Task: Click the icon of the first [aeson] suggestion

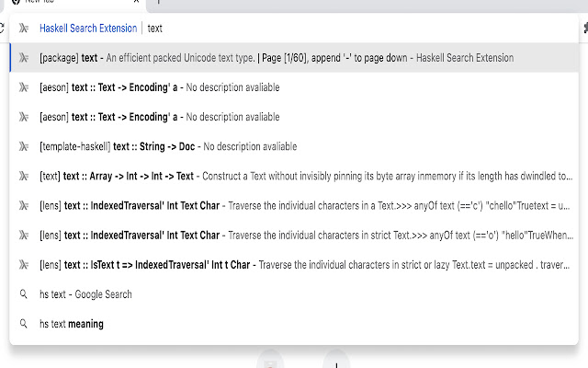Action: [24, 87]
